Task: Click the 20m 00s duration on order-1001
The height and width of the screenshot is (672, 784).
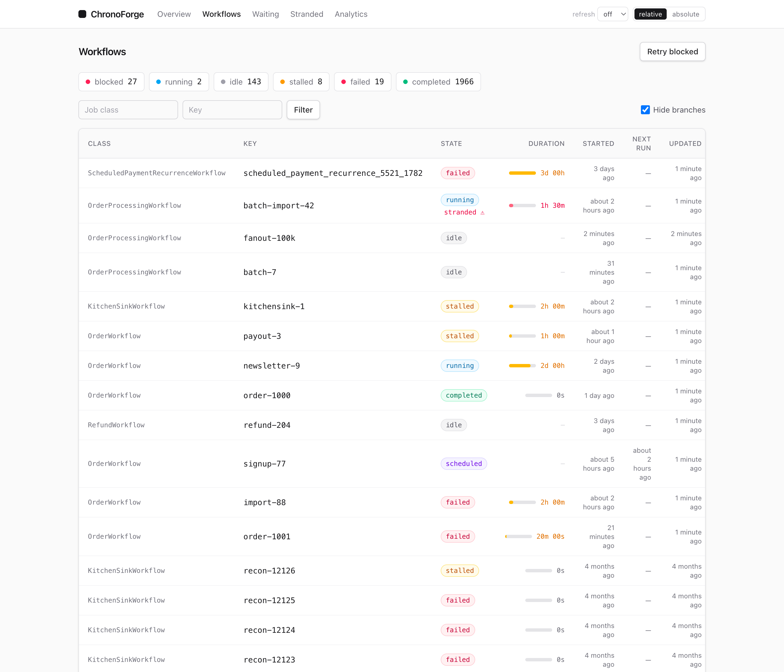Action: (x=550, y=536)
